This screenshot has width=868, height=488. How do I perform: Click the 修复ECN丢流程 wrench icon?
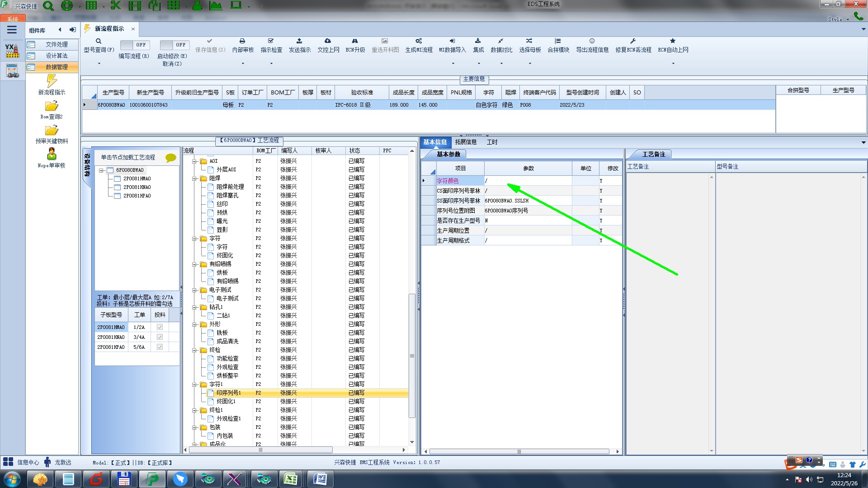pos(633,41)
